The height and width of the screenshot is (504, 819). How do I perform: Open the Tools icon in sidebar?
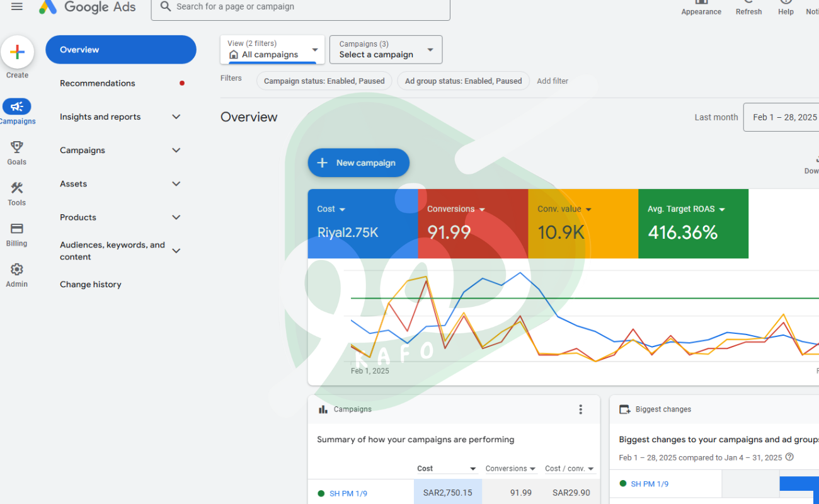pos(17,188)
